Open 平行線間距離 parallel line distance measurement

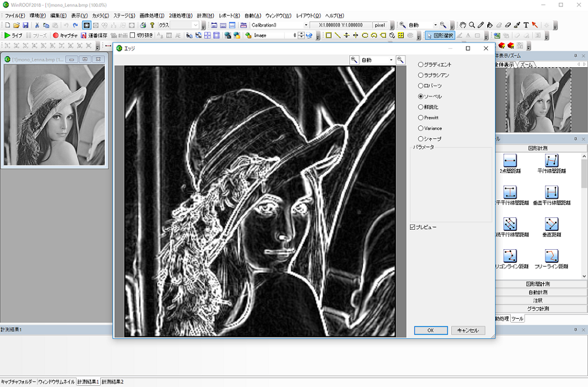[x=551, y=164]
